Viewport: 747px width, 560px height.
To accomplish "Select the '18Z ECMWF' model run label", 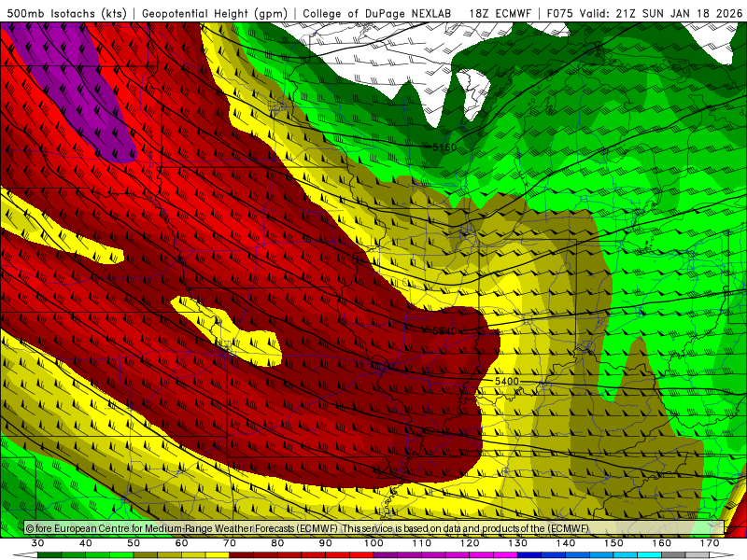I will pos(500,13).
